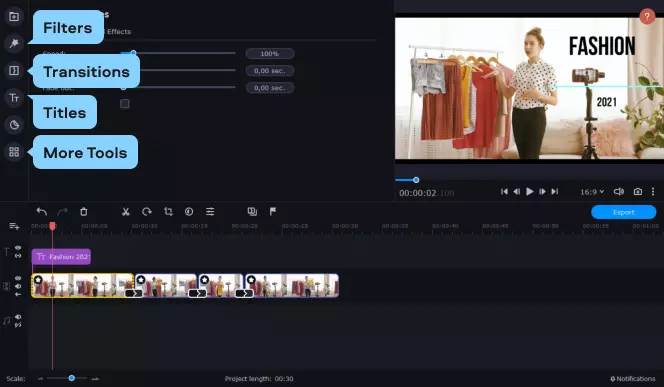The image size is (664, 387).
Task: Mute the preview volume
Action: (619, 192)
